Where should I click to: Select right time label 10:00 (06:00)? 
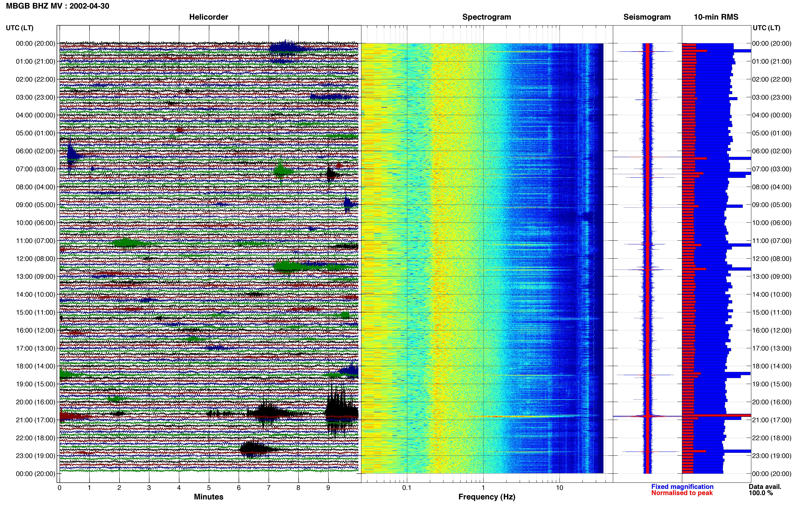pyautogui.click(x=772, y=223)
